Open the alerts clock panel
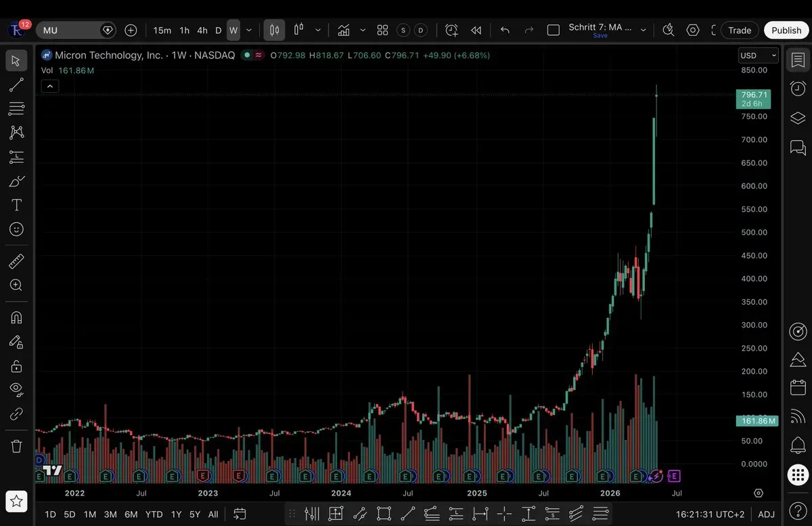This screenshot has height=526, width=812. (x=798, y=89)
